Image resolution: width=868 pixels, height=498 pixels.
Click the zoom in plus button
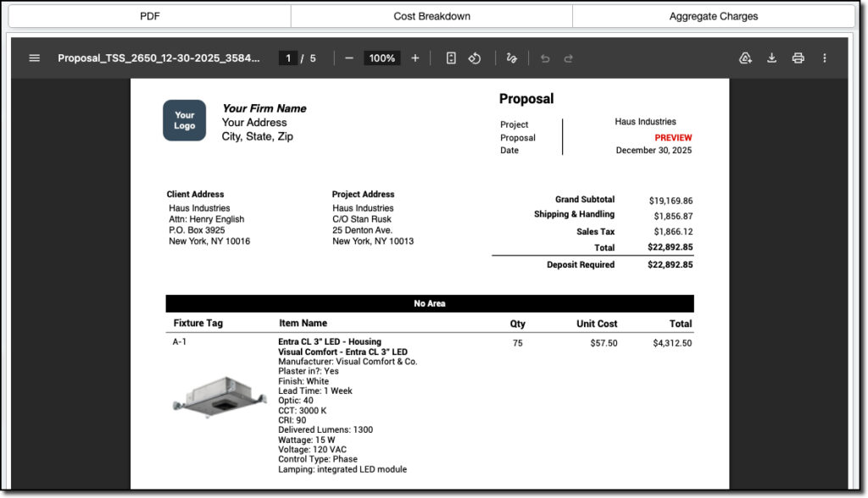tap(415, 58)
